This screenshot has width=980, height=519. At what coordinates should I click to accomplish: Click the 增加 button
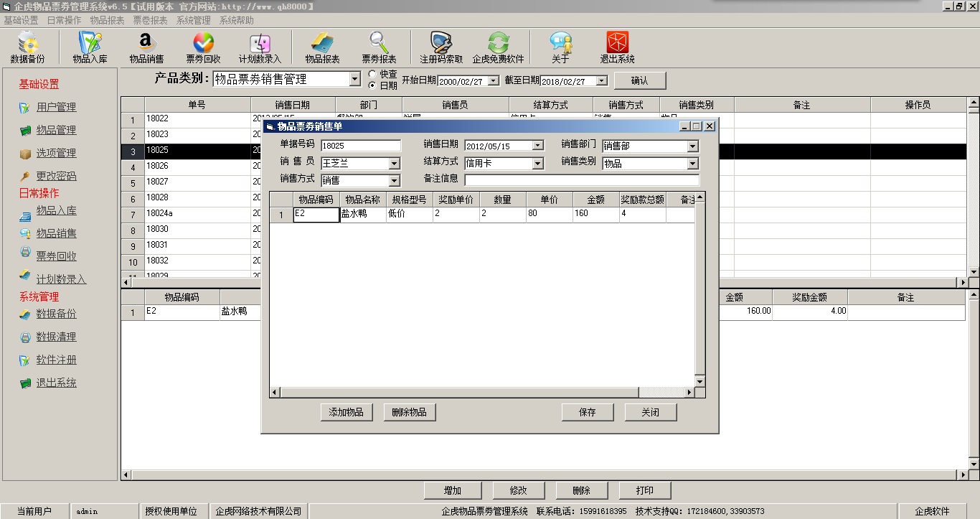tap(453, 490)
